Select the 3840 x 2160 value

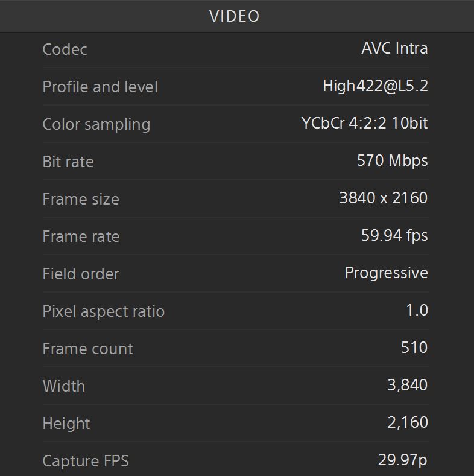pyautogui.click(x=384, y=198)
